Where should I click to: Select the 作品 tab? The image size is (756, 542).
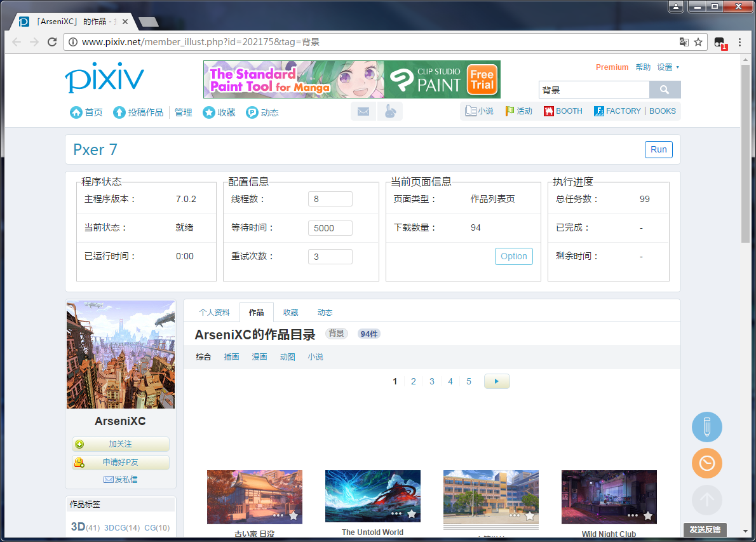pos(257,313)
